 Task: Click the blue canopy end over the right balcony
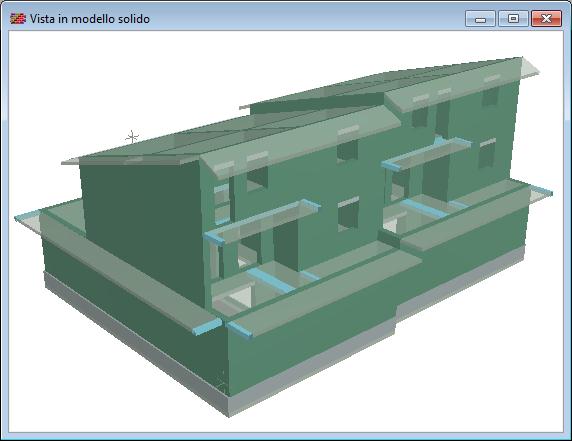(391, 166)
